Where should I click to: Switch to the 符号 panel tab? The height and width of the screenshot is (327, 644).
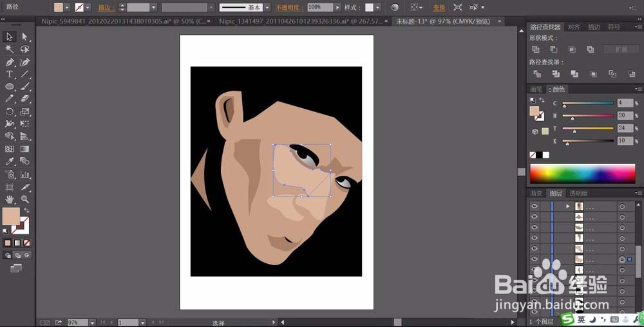coord(614,27)
